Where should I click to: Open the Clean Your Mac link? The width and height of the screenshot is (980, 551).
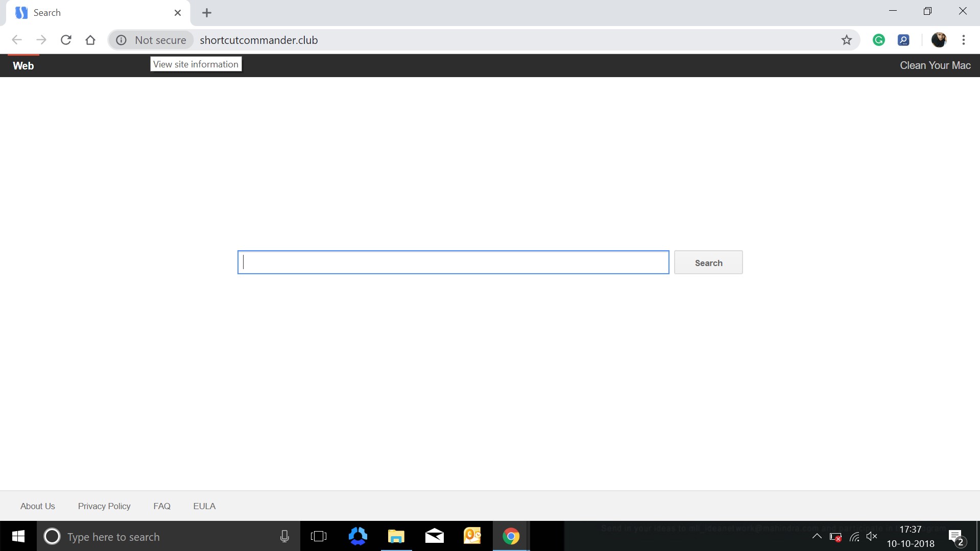(x=935, y=65)
